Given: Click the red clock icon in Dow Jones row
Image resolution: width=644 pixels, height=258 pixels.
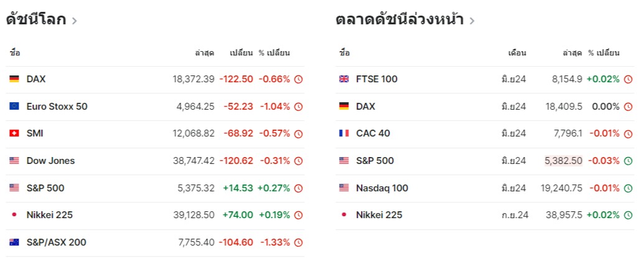Looking at the screenshot, I should pyautogui.click(x=298, y=161).
